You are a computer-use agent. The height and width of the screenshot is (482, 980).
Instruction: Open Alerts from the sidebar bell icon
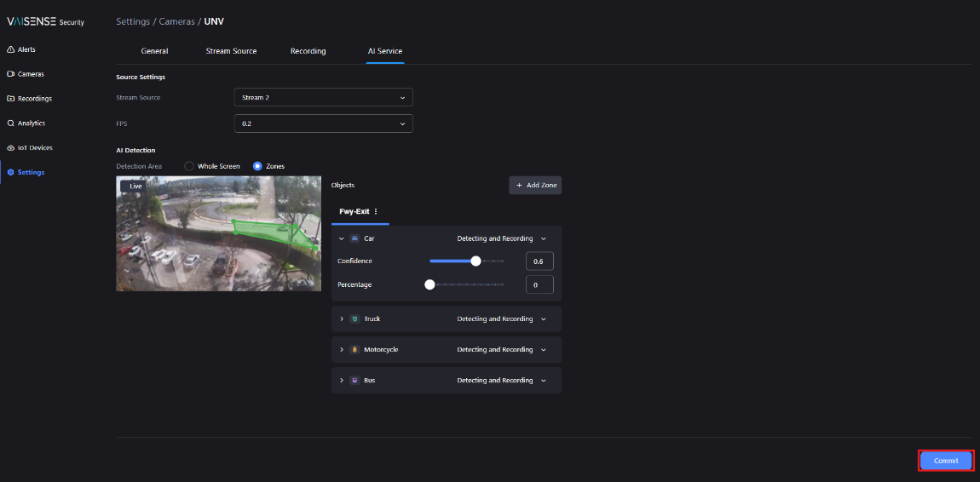10,49
